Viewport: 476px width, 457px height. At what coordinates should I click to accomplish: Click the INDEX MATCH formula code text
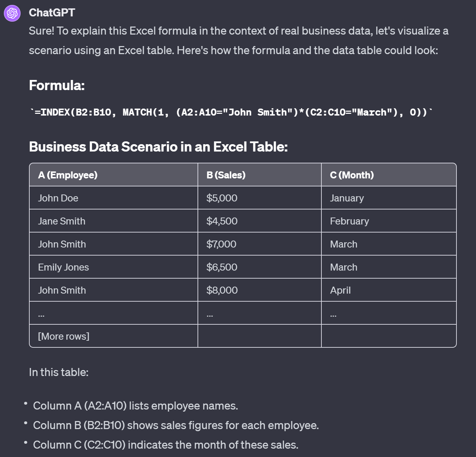[231, 112]
